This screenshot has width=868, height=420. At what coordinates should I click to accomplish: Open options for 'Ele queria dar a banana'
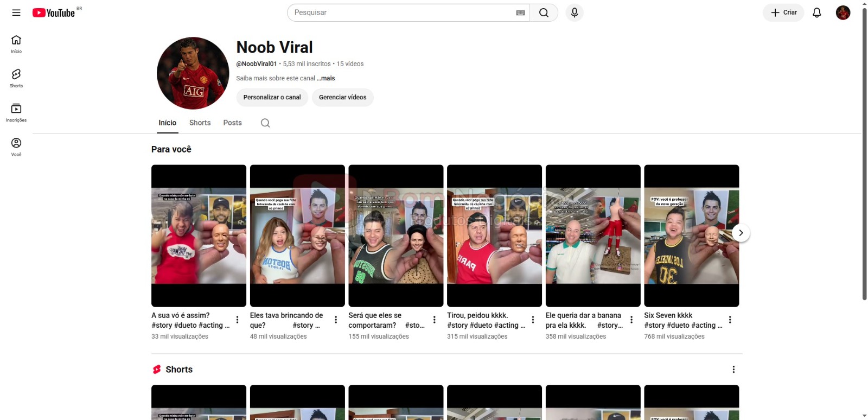pyautogui.click(x=631, y=320)
